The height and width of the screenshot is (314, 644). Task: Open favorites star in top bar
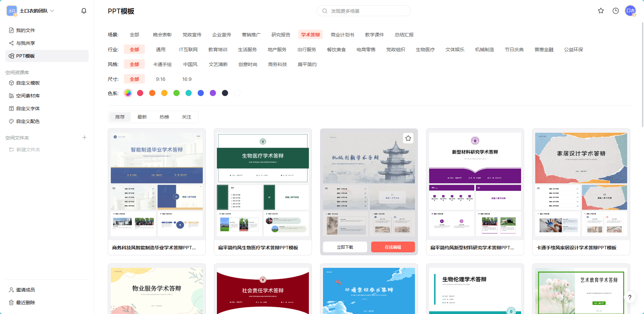click(x=601, y=11)
